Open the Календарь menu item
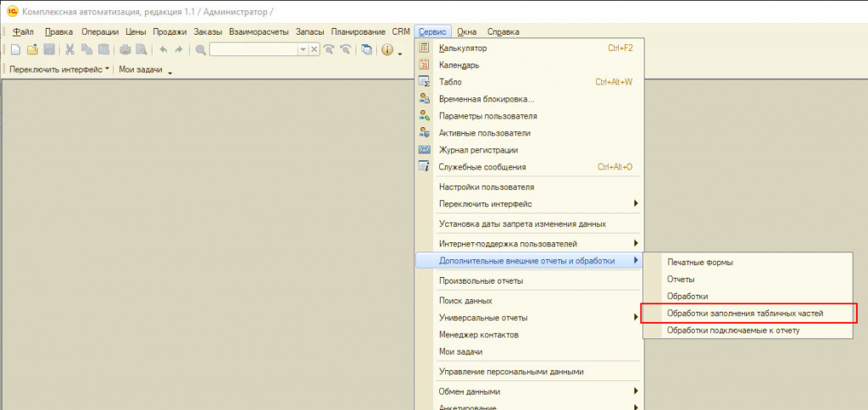The width and height of the screenshot is (868, 410). (x=459, y=65)
